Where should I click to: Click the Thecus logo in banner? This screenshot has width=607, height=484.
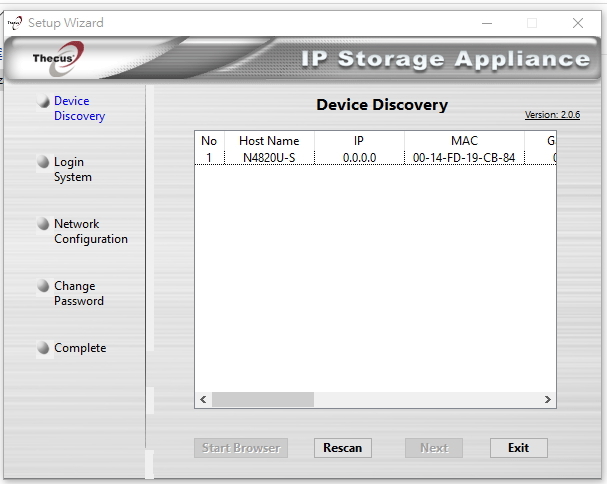58,59
